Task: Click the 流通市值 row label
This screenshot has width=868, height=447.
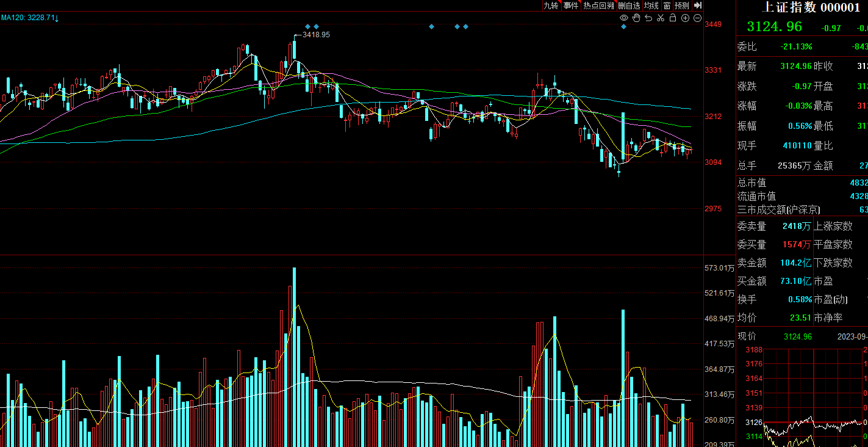Action: point(757,196)
